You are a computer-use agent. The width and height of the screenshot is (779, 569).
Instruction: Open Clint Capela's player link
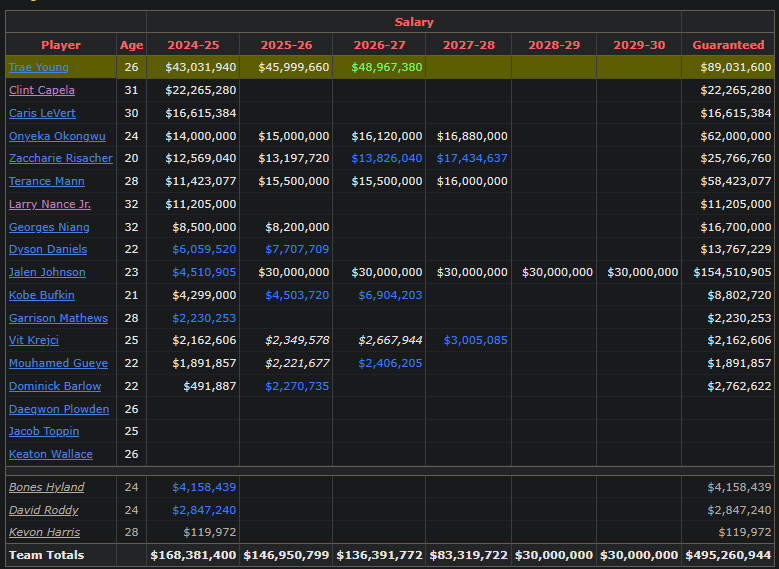pyautogui.click(x=42, y=90)
